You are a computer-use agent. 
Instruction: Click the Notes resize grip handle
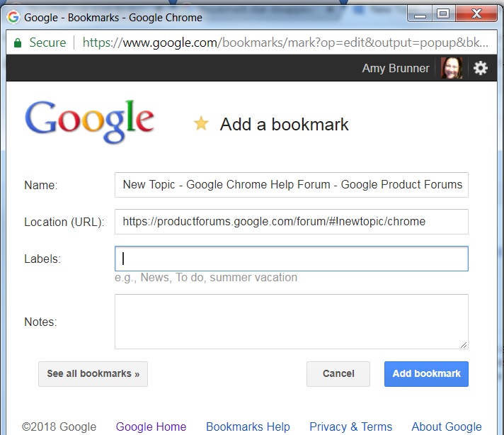[x=464, y=345]
